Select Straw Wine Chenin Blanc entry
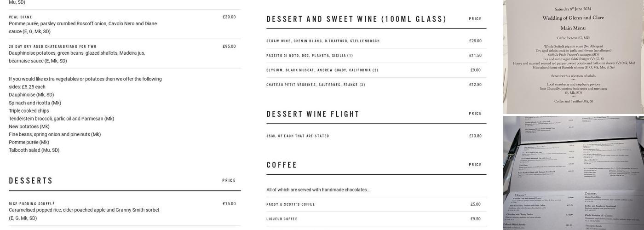The image size is (644, 230). (323, 41)
